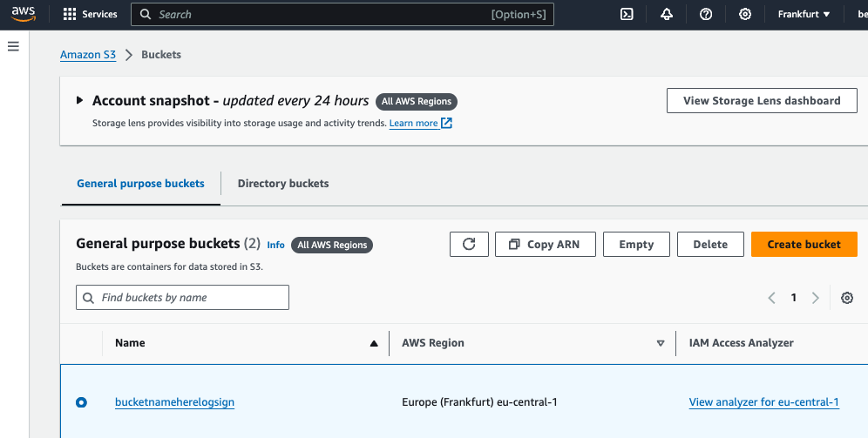Click the page number 1

(x=793, y=298)
